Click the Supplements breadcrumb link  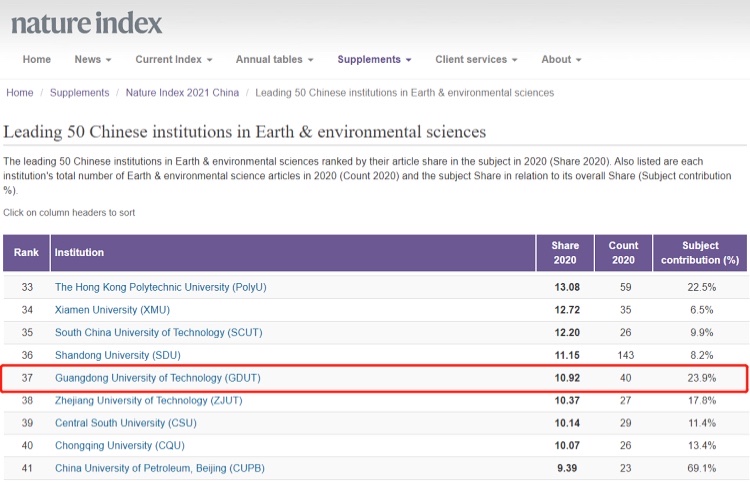(80, 93)
